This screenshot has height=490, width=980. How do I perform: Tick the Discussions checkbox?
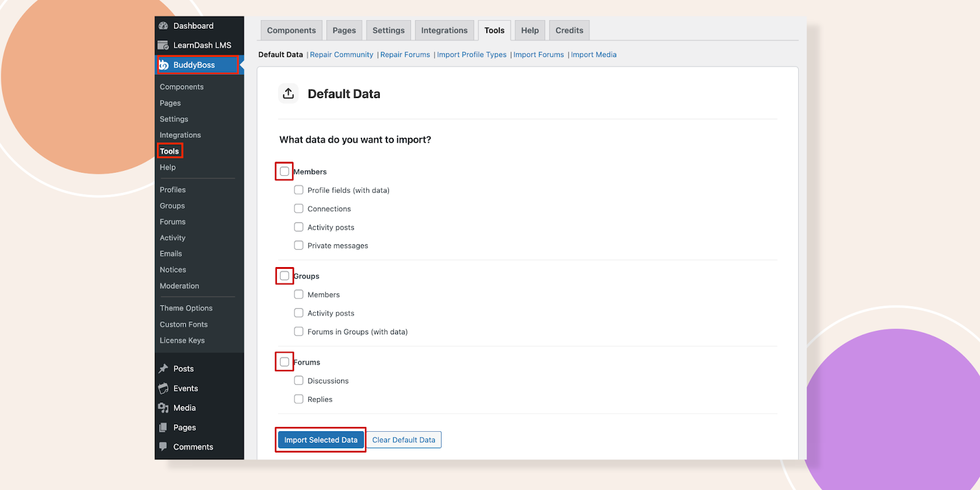pyautogui.click(x=299, y=380)
